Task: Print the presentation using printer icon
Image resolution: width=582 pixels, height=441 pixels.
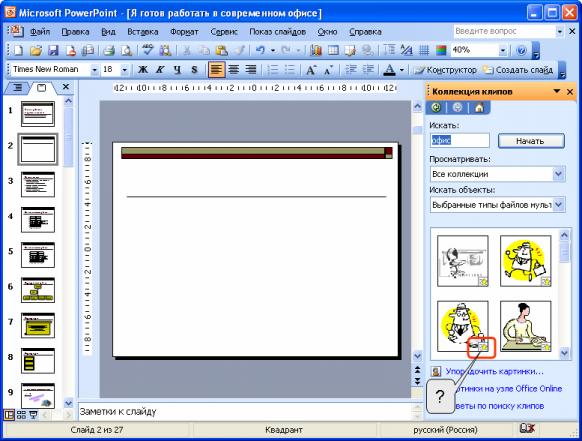Action: 108,50
